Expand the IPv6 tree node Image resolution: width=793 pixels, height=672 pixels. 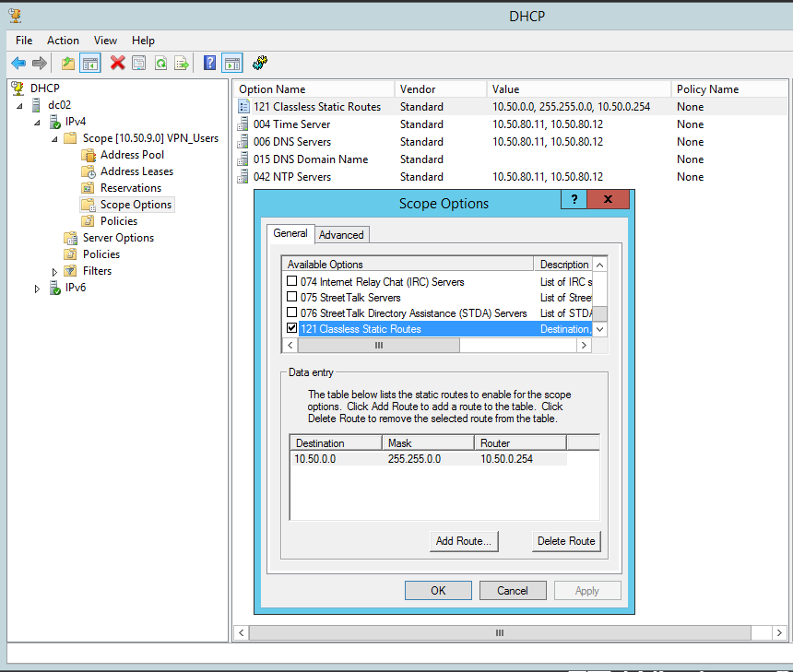click(36, 287)
